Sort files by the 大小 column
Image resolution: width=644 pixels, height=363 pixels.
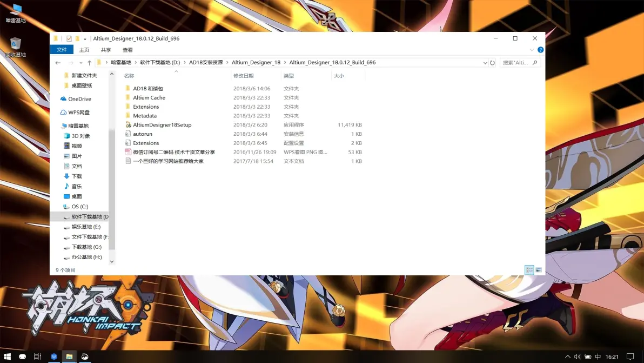(339, 76)
